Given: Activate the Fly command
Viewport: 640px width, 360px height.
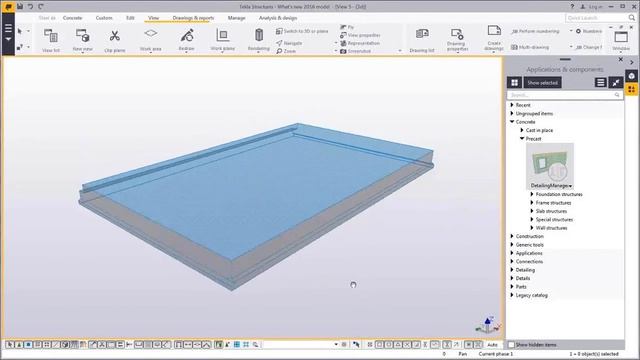Looking at the screenshot, I should tap(347, 27).
